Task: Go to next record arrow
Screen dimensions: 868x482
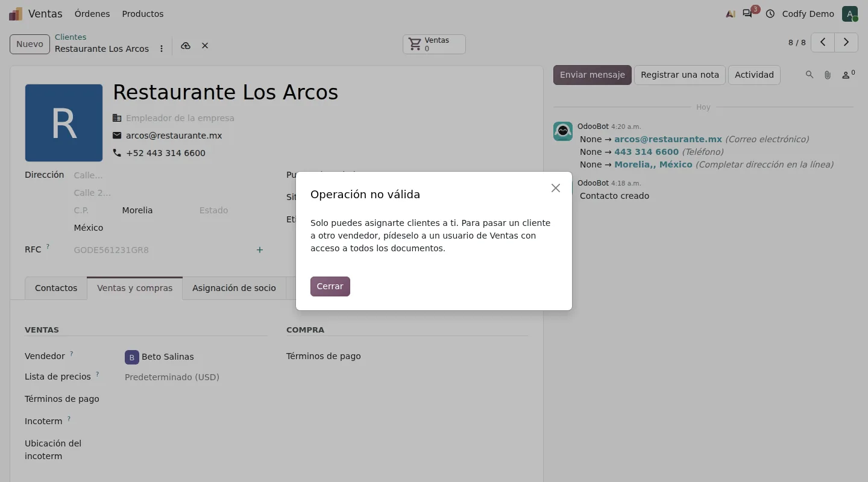Action: [x=846, y=42]
